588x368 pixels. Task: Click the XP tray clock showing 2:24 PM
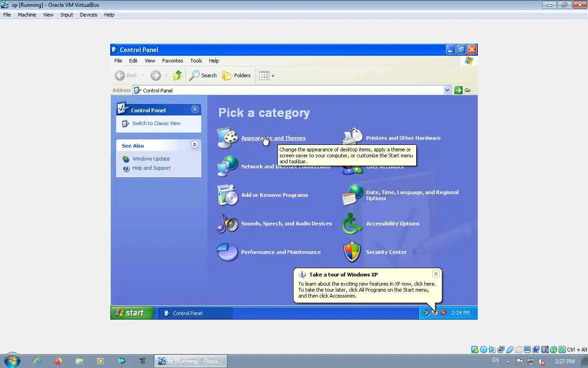pos(460,313)
